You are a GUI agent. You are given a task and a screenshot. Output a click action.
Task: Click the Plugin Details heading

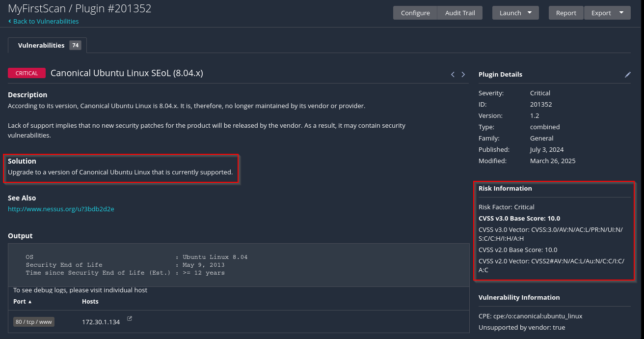coord(500,75)
